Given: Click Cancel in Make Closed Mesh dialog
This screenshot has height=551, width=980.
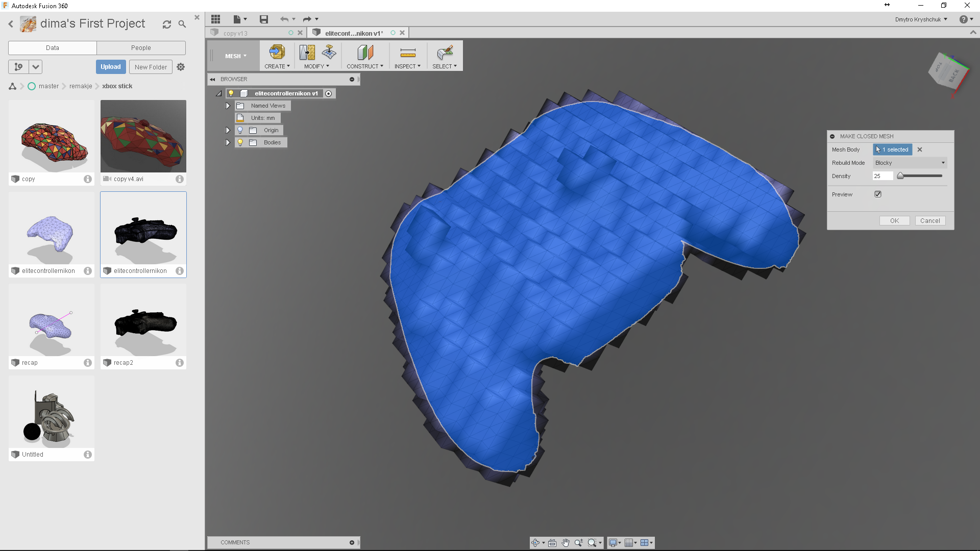Looking at the screenshot, I should pos(930,221).
